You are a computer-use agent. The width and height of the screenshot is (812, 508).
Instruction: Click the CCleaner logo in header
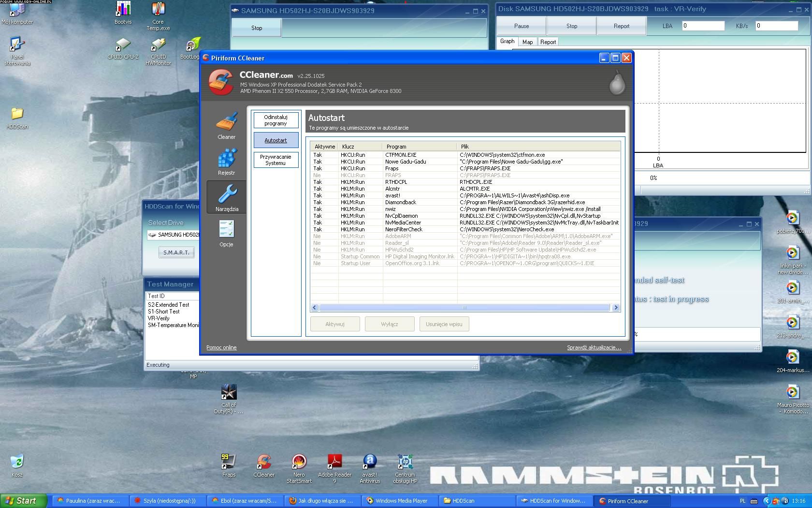coord(221,82)
